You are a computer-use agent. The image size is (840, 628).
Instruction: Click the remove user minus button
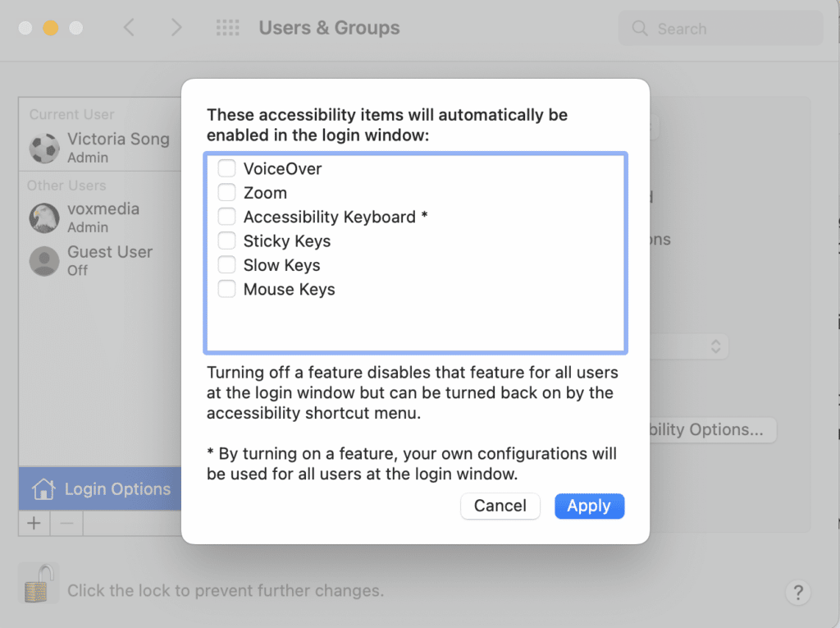[67, 523]
